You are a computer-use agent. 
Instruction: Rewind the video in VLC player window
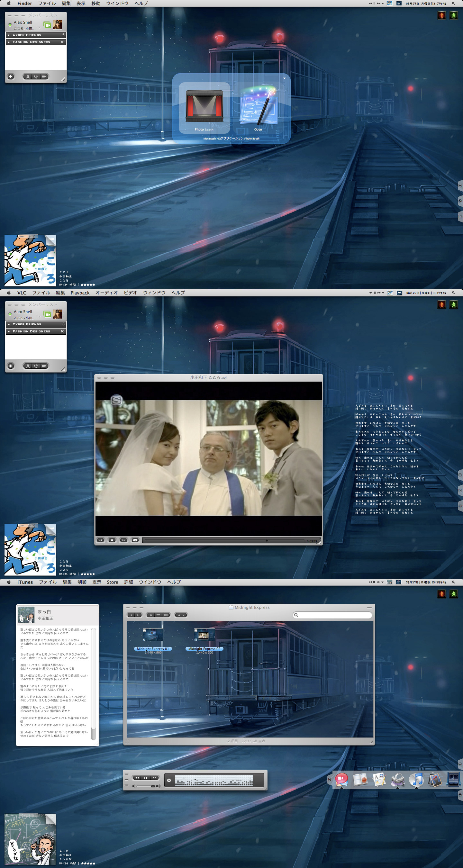(x=100, y=540)
